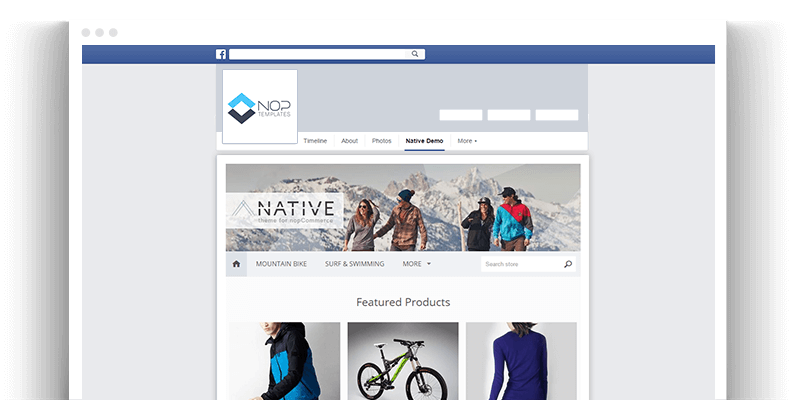Viewport: 795px width, 400px height.
Task: Select the Native Demo tab
Action: (x=424, y=141)
